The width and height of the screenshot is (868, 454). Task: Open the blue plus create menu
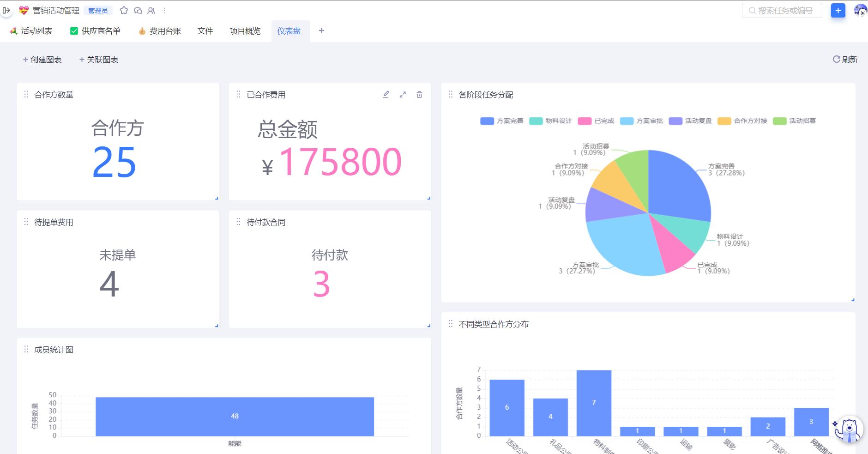click(839, 10)
